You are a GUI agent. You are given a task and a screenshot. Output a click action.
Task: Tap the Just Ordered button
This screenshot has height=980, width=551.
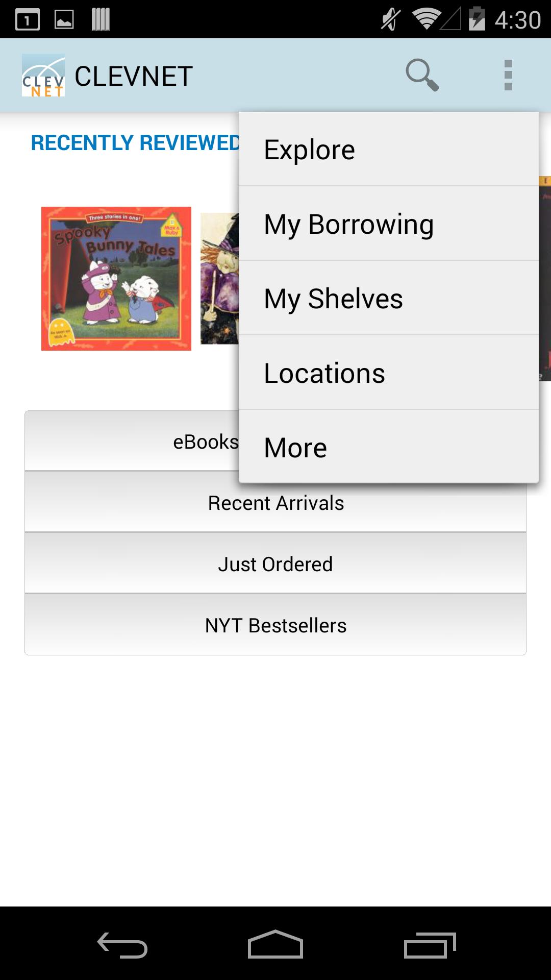pos(275,564)
